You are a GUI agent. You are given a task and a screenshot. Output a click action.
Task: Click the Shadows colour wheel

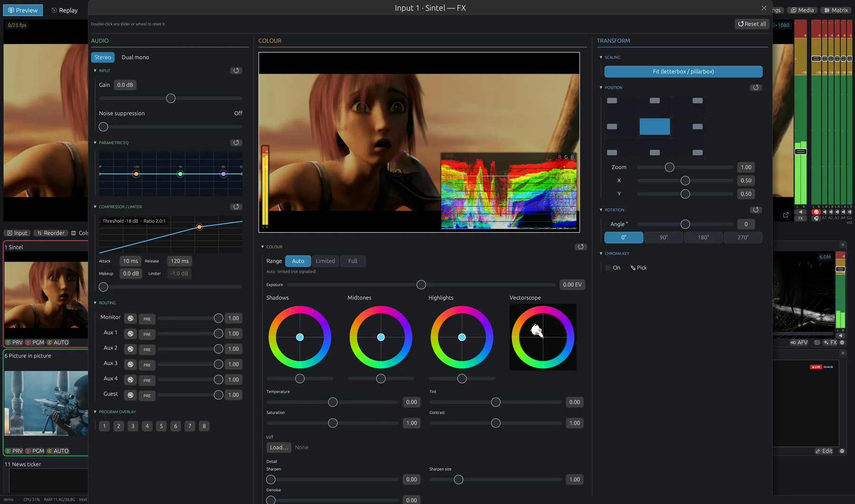[x=300, y=337]
